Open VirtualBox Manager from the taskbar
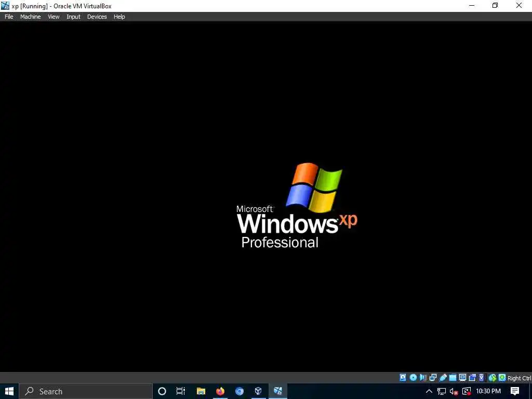Screen dimensions: 532x399 click(258, 391)
